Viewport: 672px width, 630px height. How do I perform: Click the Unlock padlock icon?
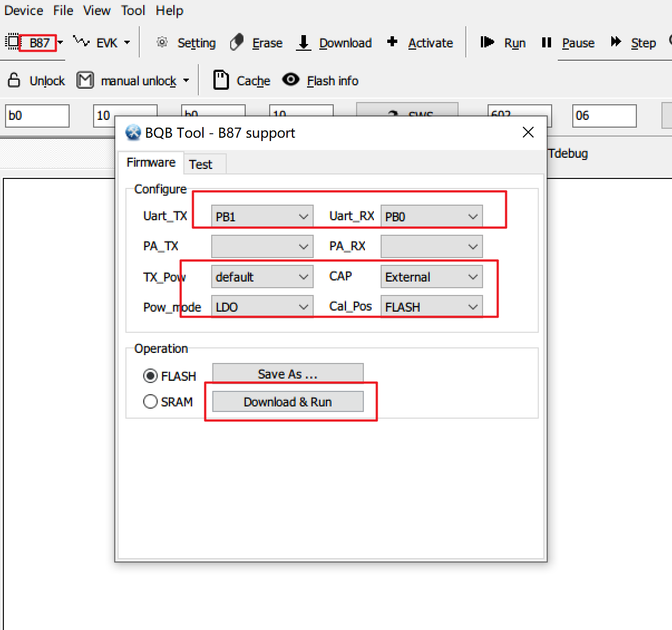tap(14, 80)
